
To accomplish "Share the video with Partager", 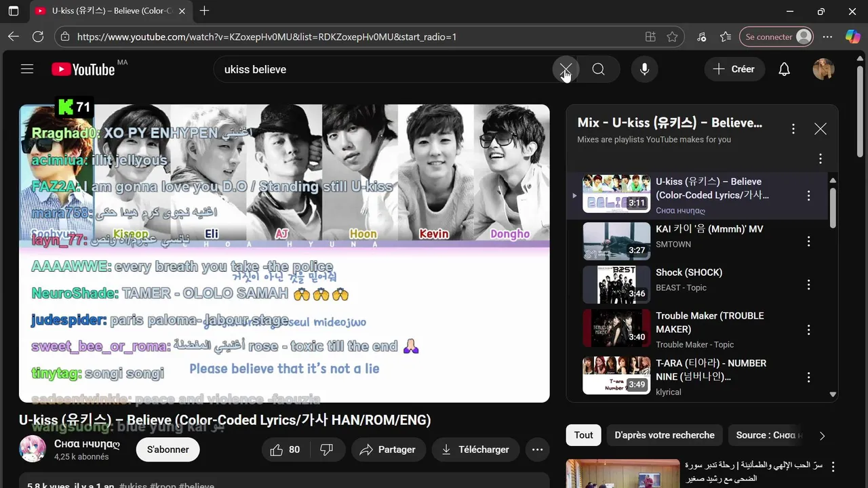I will (x=388, y=449).
